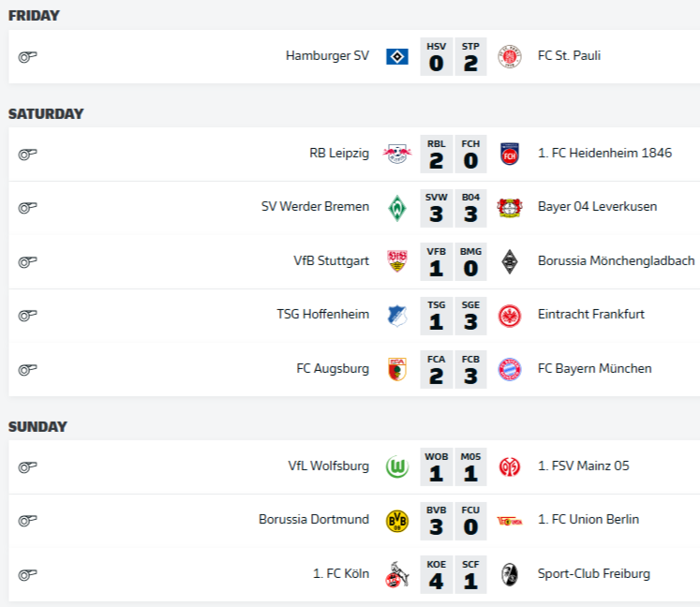View the RB Leipzig vs Heidenheim 2-0 score
Image resolution: width=700 pixels, height=607 pixels.
point(453,154)
